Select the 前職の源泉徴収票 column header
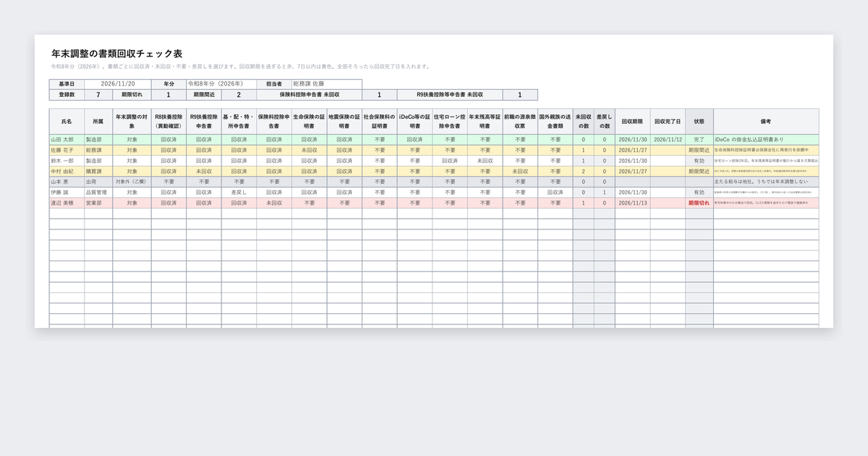 pyautogui.click(x=520, y=121)
